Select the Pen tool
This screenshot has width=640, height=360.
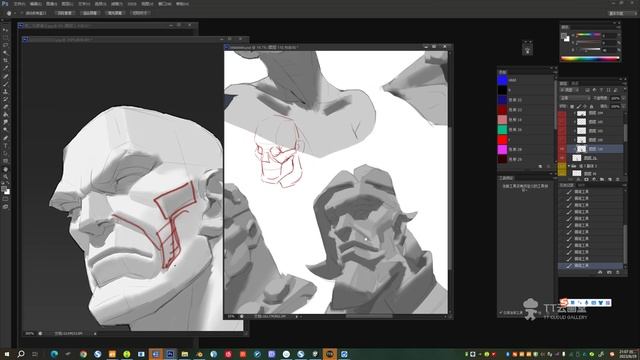[x=5, y=138]
